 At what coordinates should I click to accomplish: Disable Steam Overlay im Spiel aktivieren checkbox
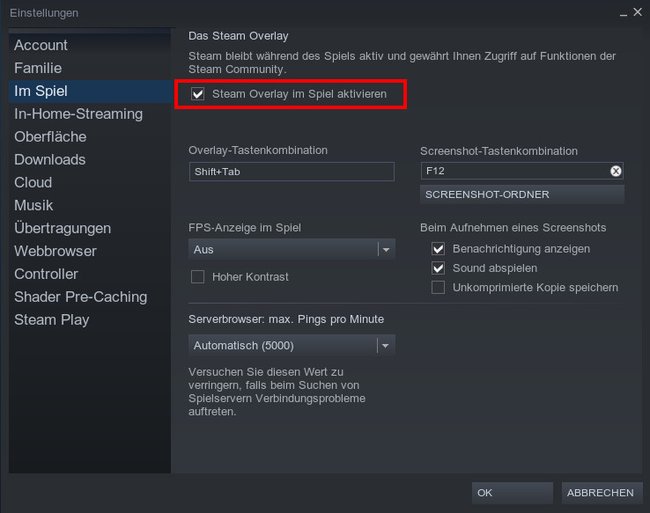click(198, 94)
